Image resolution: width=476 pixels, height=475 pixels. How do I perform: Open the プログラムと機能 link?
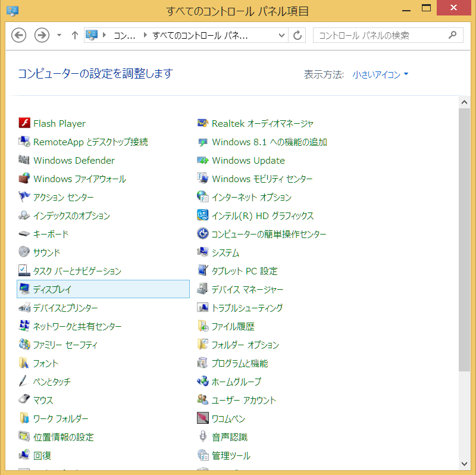pyautogui.click(x=240, y=363)
